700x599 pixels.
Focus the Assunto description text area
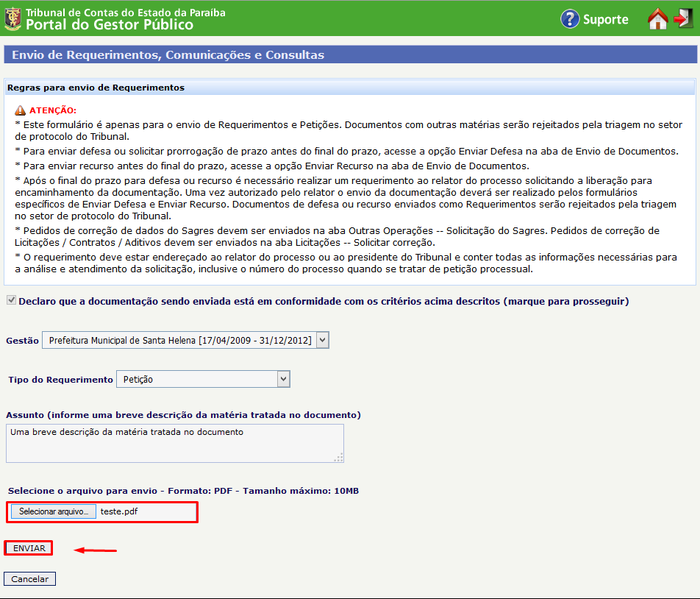click(174, 443)
